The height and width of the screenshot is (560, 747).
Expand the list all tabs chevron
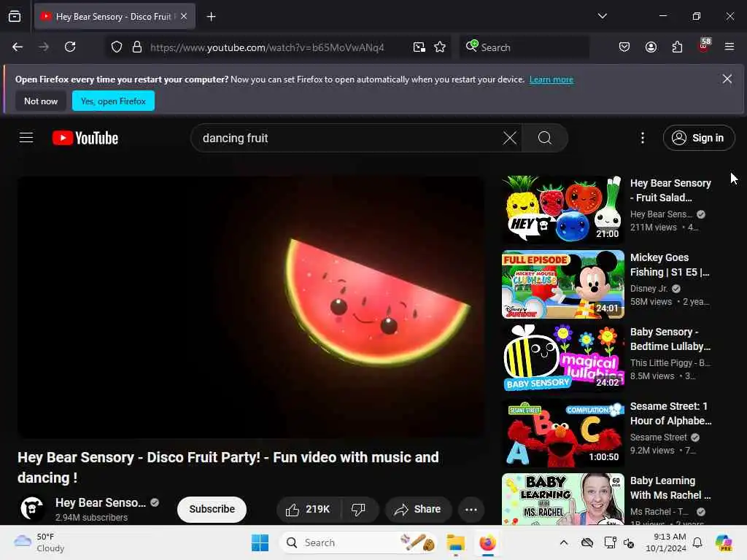tap(602, 16)
